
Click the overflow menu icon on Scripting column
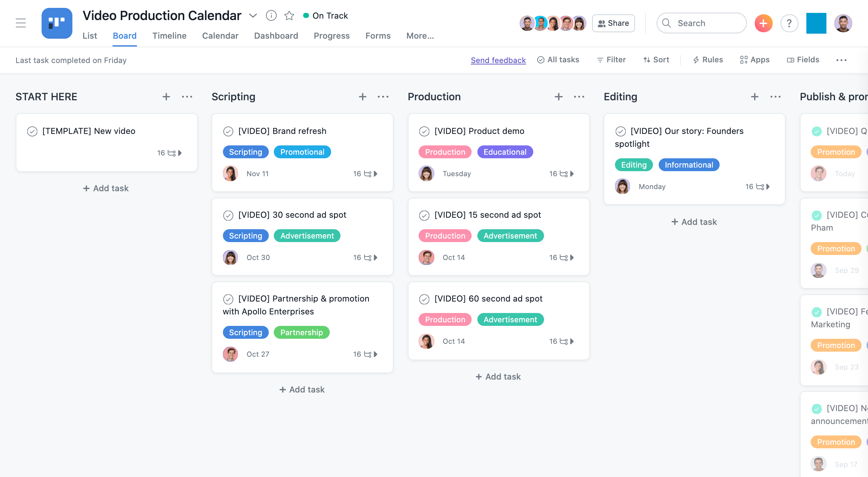pos(383,96)
